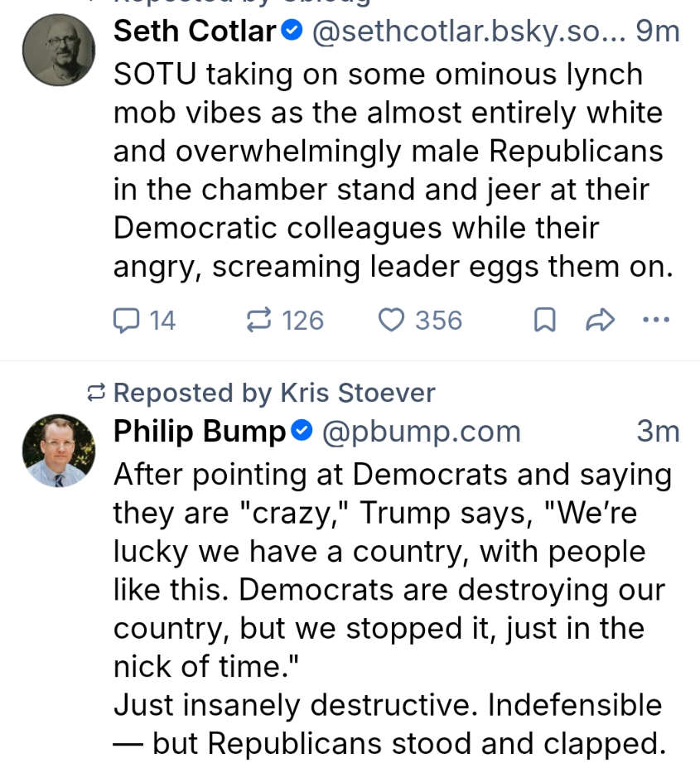Image resolution: width=700 pixels, height=773 pixels.
Task: Repost Seth Cotlar's SOTU post
Action: pos(259,320)
